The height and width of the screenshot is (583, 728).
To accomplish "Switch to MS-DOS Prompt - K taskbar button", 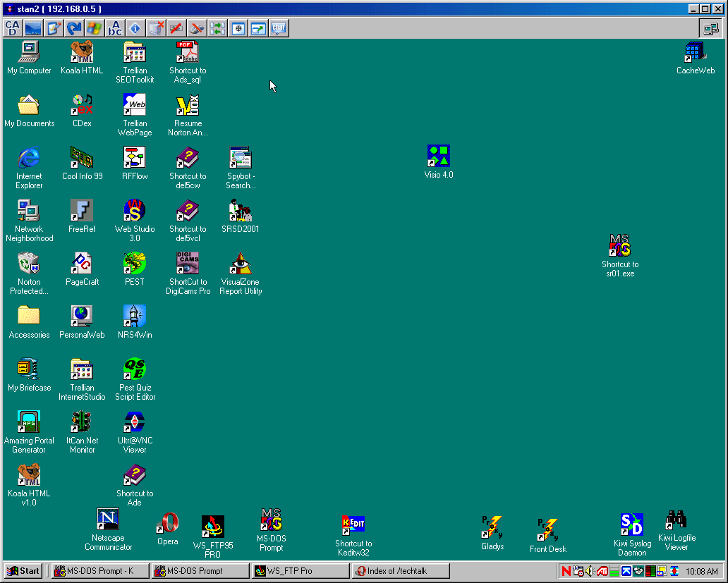I will click(x=100, y=571).
